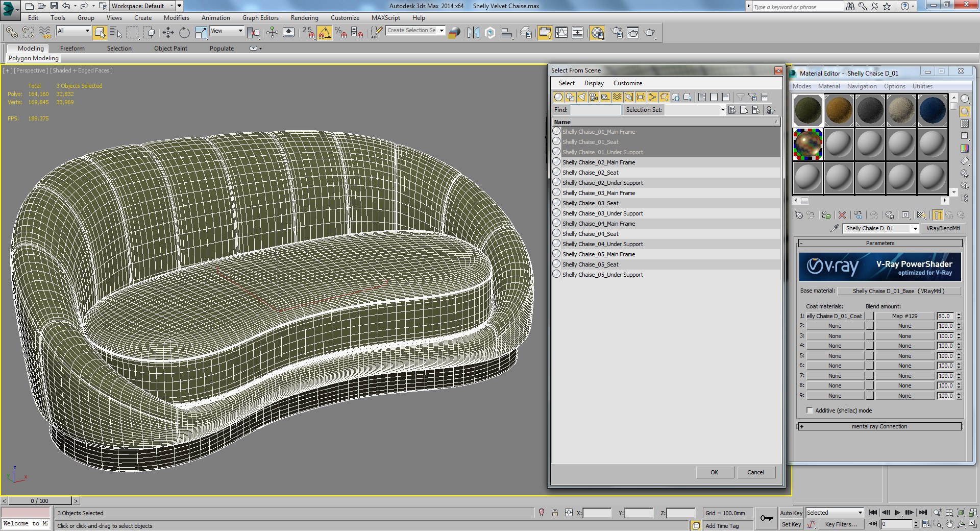The image size is (980, 531).
Task: Click the Select and Link tool
Action: (11, 33)
